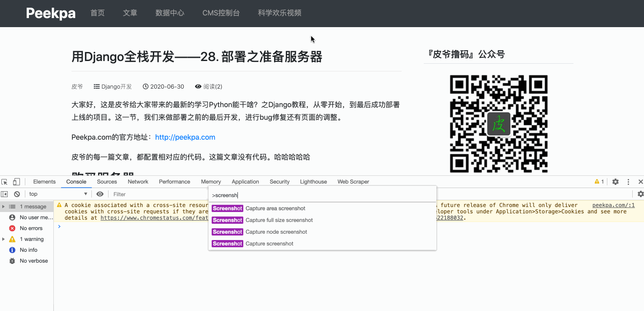Click the No verbose sidebar row
644x311 pixels.
pos(27,261)
